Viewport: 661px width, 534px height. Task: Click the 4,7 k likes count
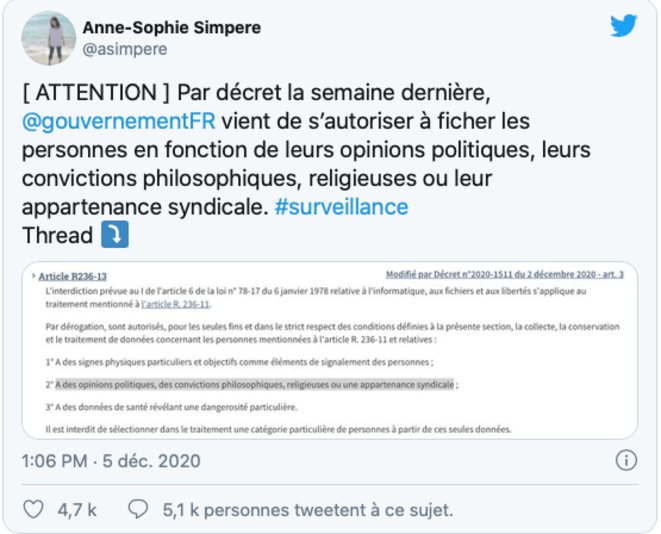(x=77, y=509)
